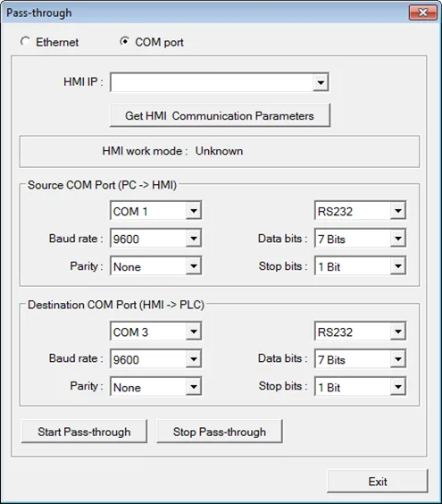Click the 'Unknown' HMI work mode value
Image resolution: width=442 pixels, height=504 pixels.
(219, 151)
